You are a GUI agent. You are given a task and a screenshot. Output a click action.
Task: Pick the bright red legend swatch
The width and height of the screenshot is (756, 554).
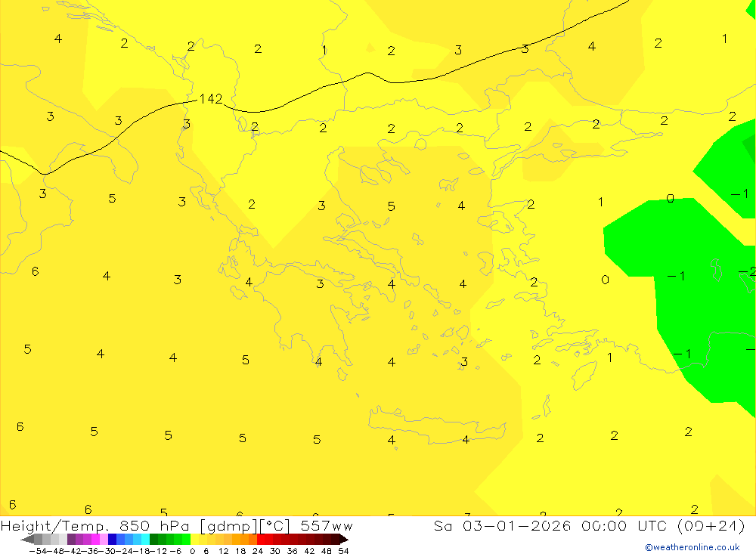pyautogui.click(x=261, y=540)
